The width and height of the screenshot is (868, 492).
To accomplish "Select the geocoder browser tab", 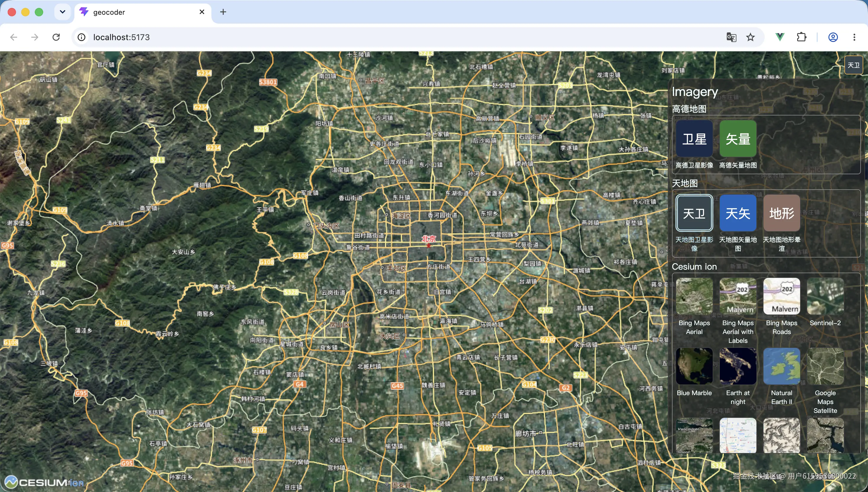I will [x=143, y=12].
